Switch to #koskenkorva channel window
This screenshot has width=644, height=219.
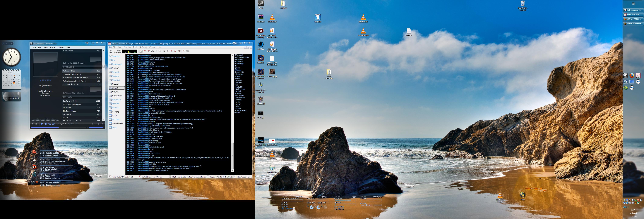pyautogui.click(x=117, y=96)
